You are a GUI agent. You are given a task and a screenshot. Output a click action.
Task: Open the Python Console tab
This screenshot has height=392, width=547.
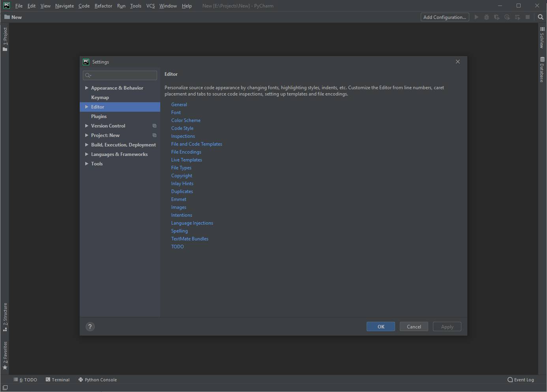pos(97,380)
